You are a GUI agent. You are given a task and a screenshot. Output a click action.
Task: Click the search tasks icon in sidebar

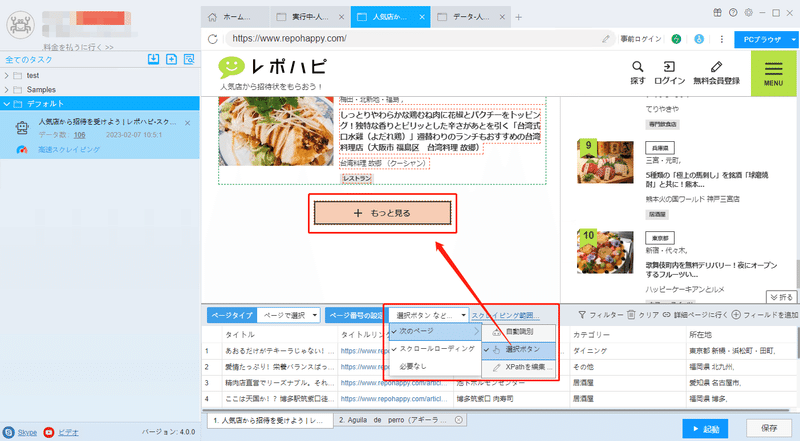189,59
